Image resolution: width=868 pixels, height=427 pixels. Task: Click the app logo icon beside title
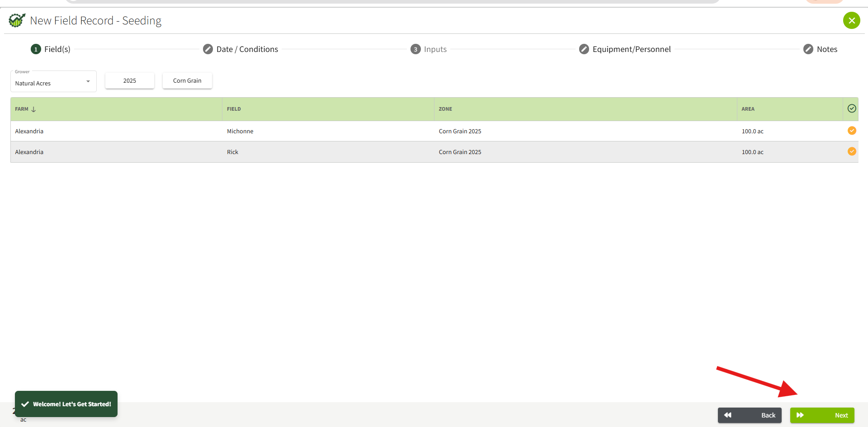point(17,20)
